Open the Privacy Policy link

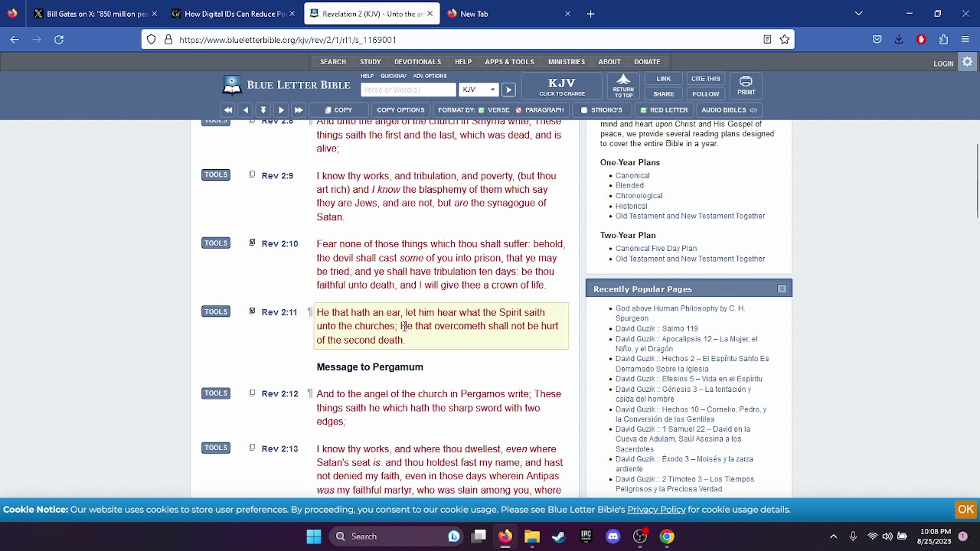click(656, 510)
